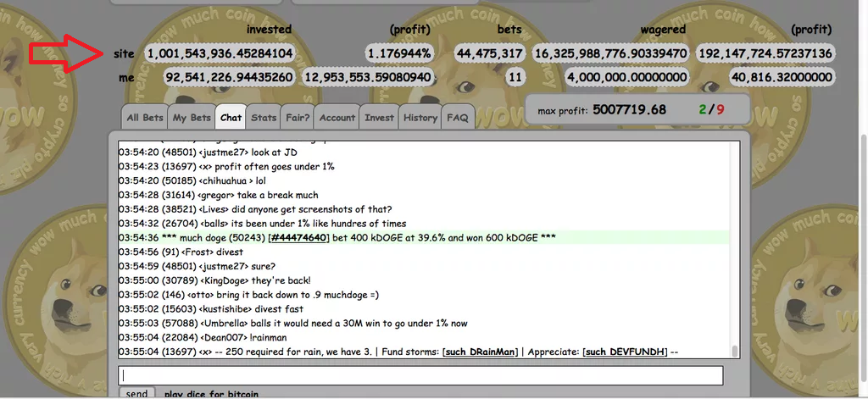The height and width of the screenshot is (399, 868).
Task: Click the bets column header
Action: coord(509,30)
